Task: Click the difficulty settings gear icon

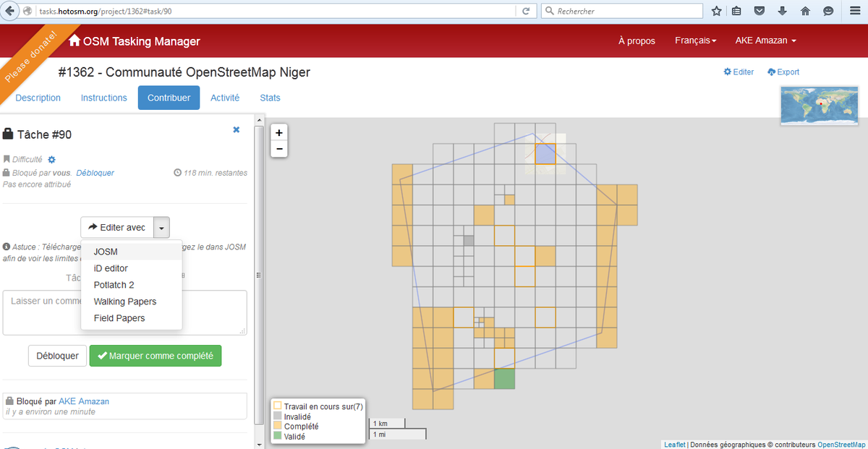Action: 51,160
